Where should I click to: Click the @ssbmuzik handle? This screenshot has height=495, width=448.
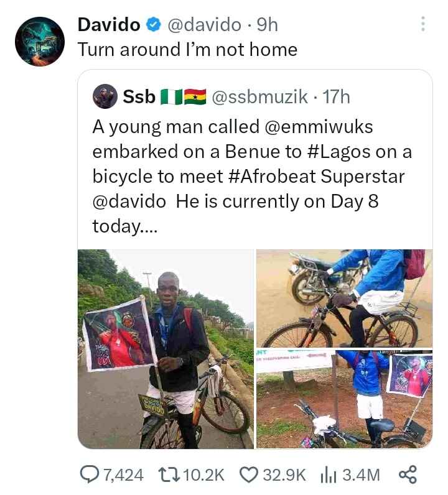[x=259, y=96]
